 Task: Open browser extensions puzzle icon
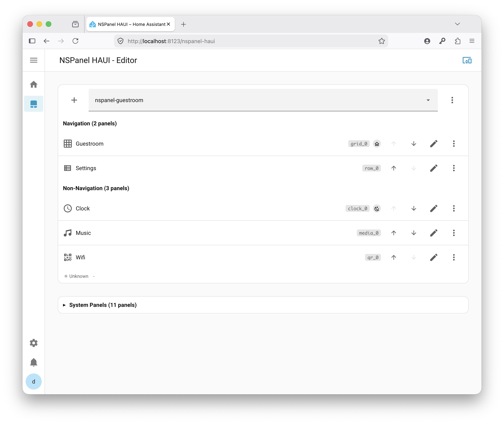[x=457, y=41]
